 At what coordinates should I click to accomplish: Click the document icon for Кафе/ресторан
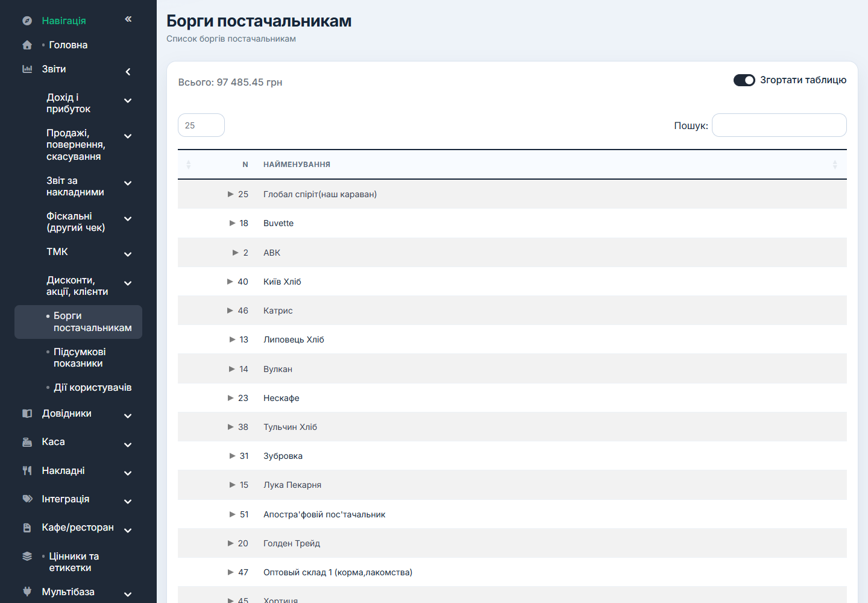click(x=27, y=528)
